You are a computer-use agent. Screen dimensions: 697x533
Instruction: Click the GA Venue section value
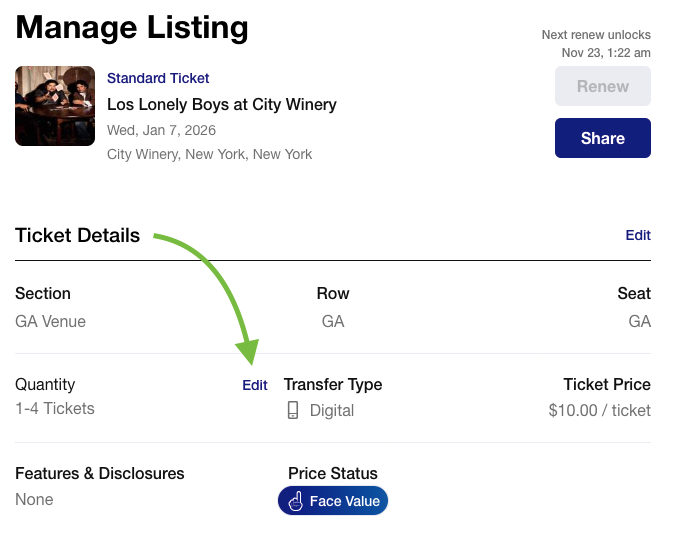(x=50, y=321)
